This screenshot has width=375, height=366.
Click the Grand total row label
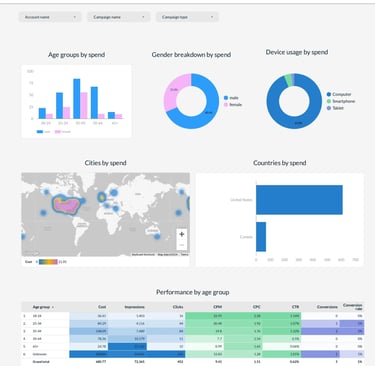click(41, 362)
